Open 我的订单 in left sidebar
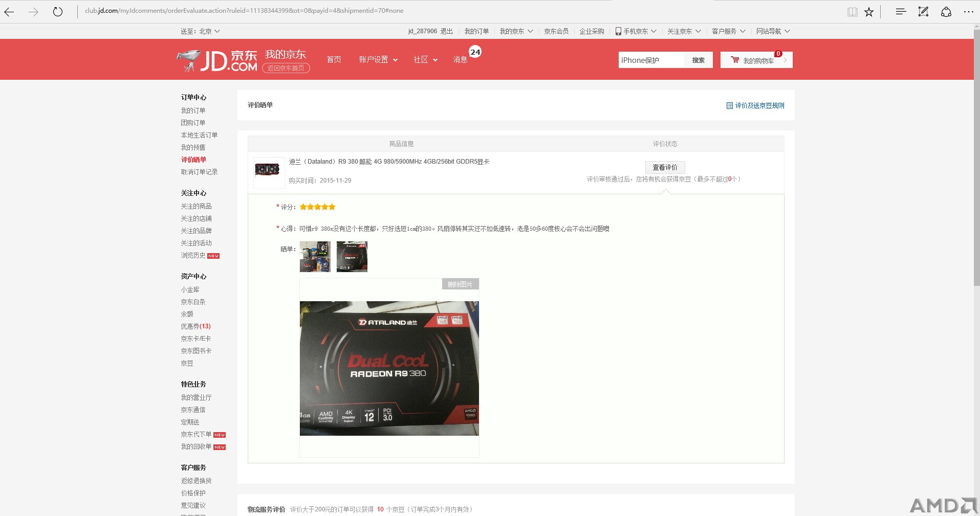 (193, 110)
